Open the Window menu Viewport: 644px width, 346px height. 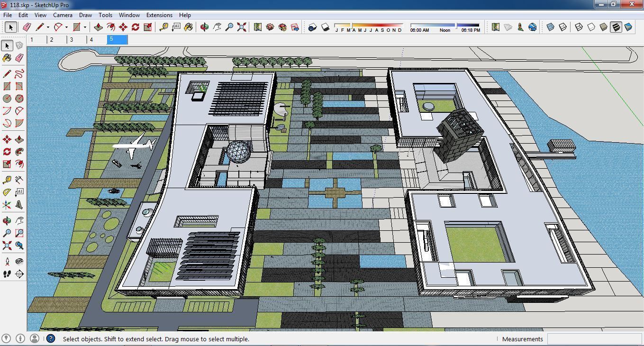(x=129, y=15)
